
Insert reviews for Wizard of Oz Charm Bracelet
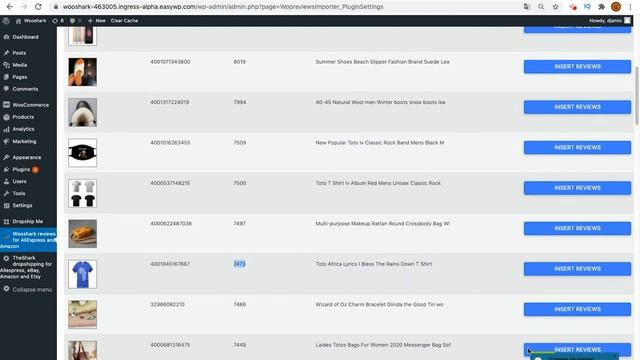pos(577,309)
